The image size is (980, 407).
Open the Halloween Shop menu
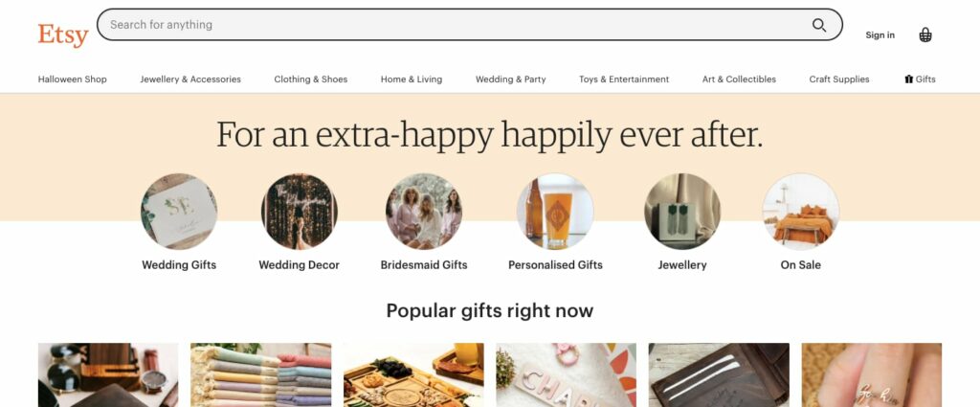point(73,79)
